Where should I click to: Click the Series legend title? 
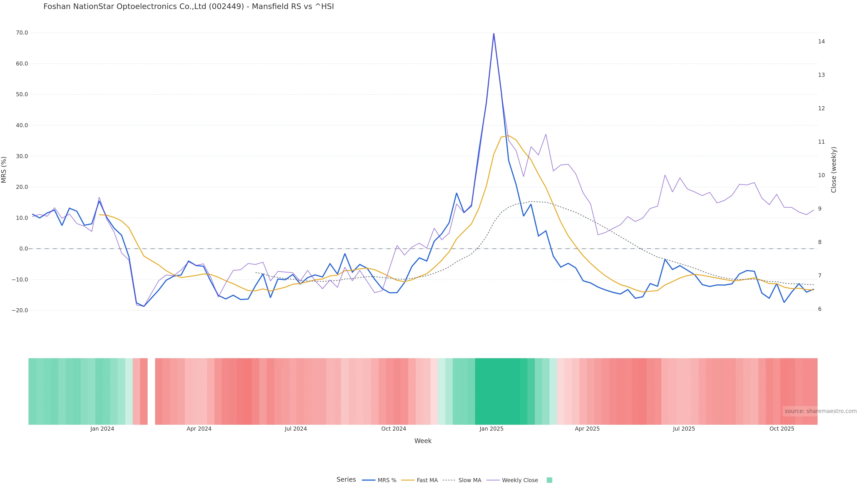pos(346,480)
